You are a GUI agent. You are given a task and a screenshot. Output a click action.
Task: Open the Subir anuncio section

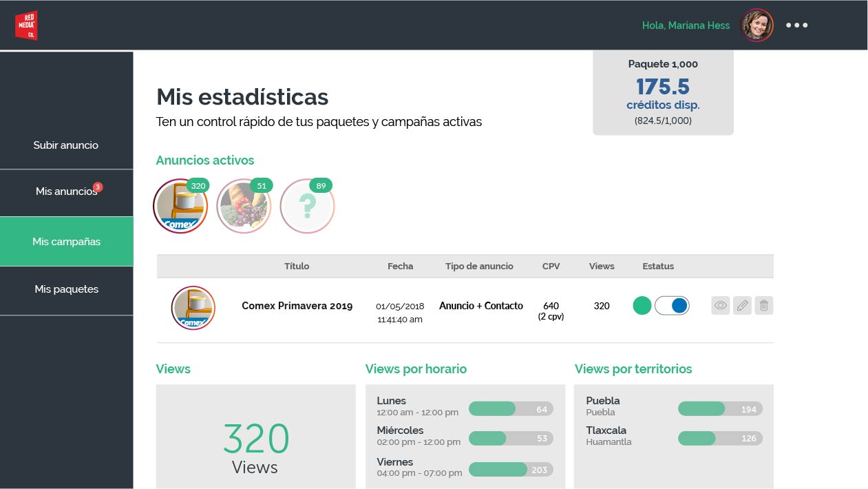(66, 145)
